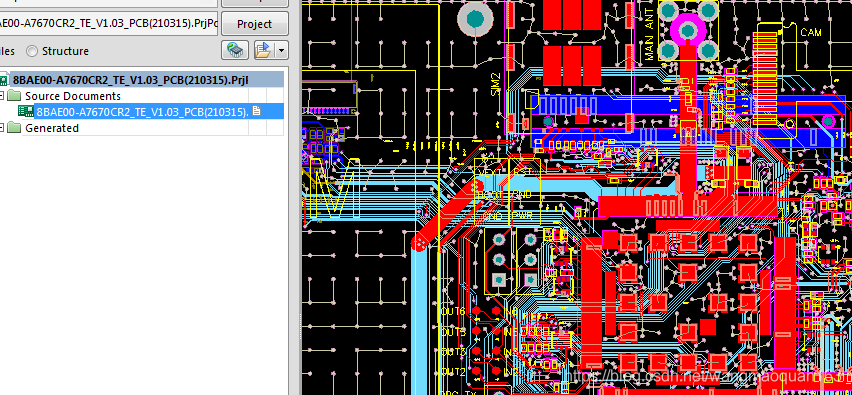Click the Source Documents folder icon

pyautogui.click(x=14, y=96)
